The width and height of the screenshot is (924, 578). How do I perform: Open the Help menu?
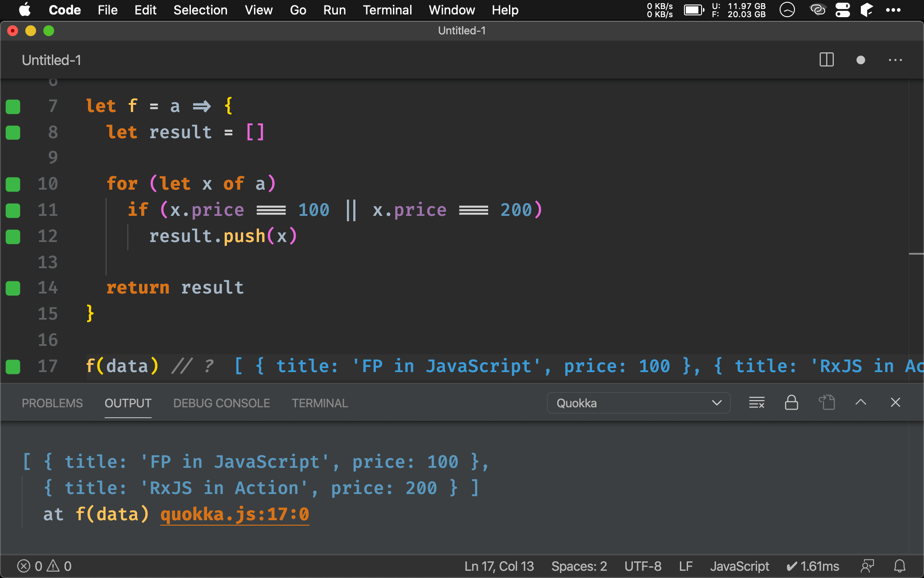click(x=505, y=10)
